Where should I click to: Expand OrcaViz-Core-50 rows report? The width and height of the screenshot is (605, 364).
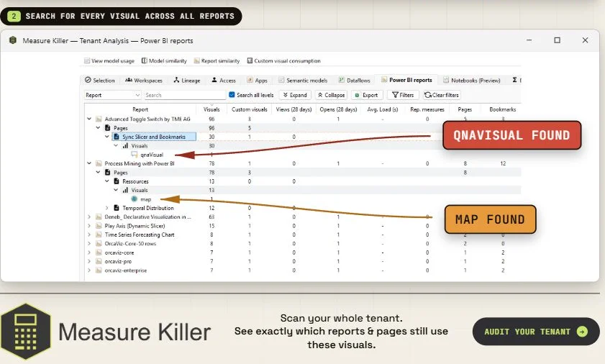point(89,244)
